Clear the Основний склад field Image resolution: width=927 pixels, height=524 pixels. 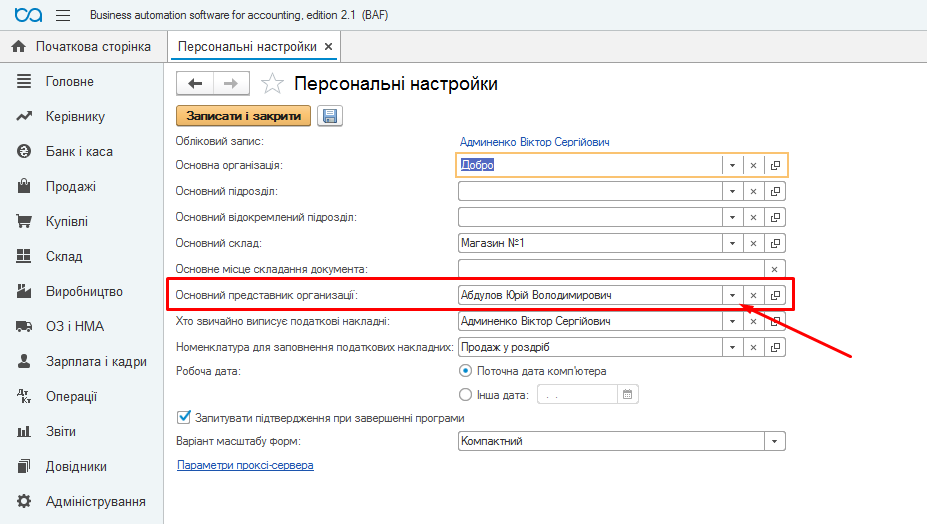[753, 243]
